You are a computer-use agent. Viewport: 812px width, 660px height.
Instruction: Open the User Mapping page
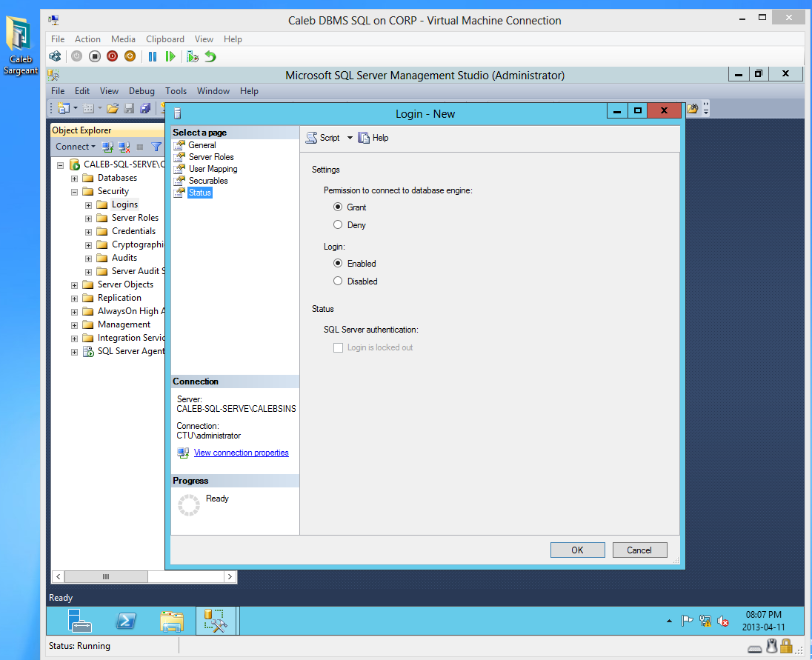click(213, 169)
